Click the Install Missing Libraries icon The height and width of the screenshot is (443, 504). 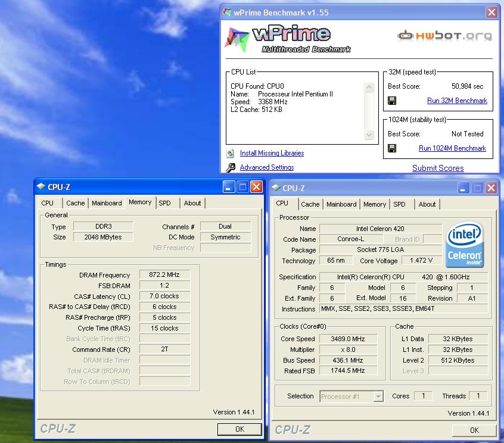pos(230,153)
